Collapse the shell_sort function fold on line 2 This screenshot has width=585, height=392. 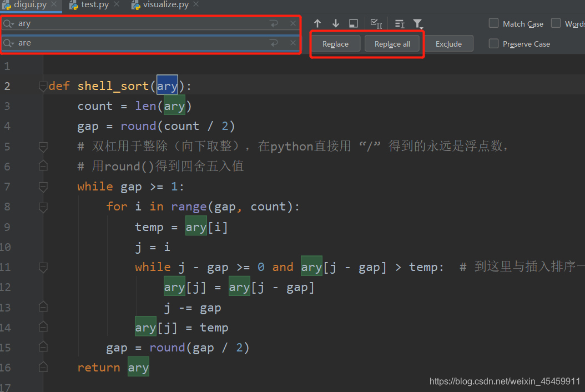43,86
